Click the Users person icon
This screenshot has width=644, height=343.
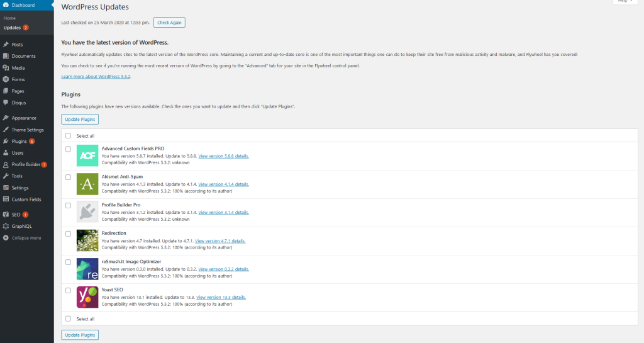[6, 153]
